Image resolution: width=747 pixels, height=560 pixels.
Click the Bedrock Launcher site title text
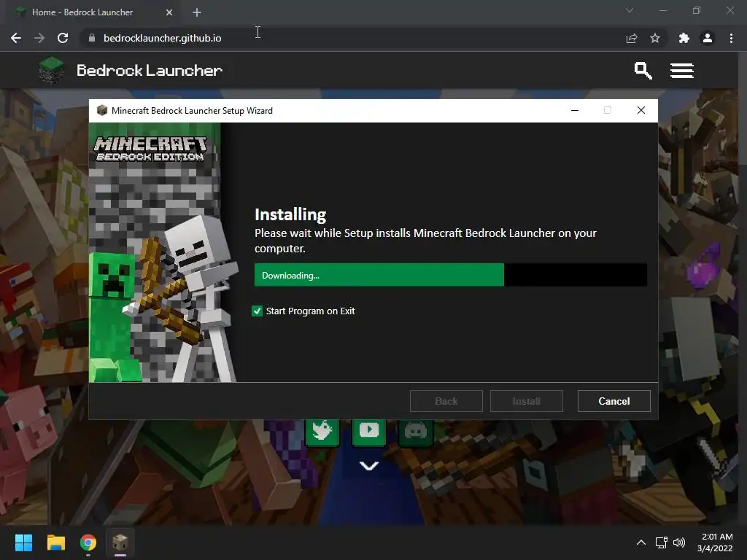(150, 71)
